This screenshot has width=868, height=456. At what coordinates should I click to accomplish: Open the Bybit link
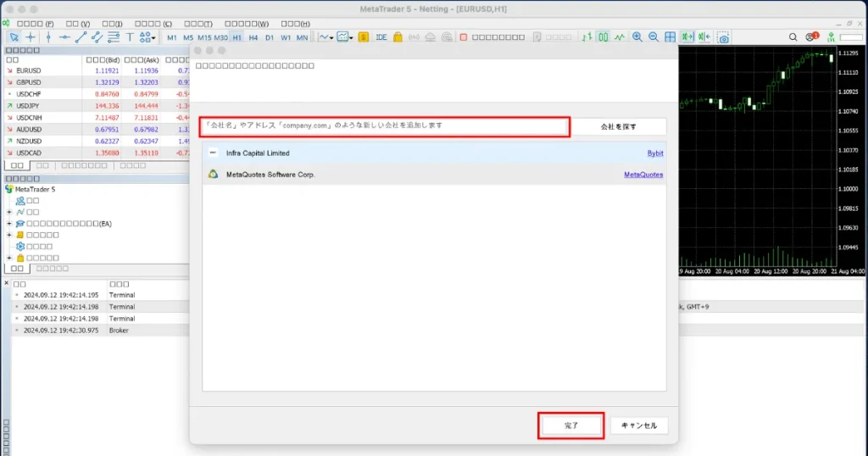pos(655,153)
